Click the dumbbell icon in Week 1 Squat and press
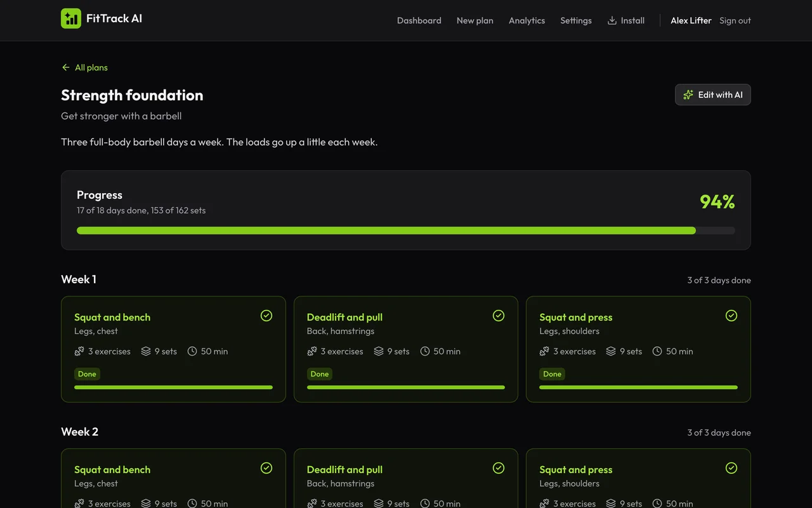This screenshot has width=812, height=508. tap(544, 351)
